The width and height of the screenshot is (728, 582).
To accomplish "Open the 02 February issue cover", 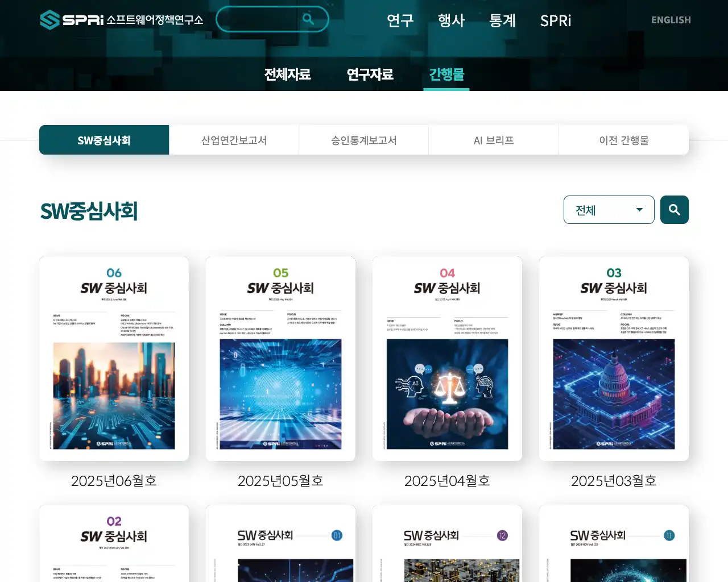I will coord(114,543).
